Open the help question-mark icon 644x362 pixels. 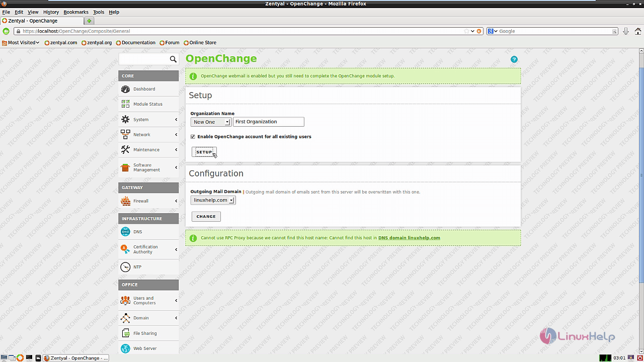point(514,59)
